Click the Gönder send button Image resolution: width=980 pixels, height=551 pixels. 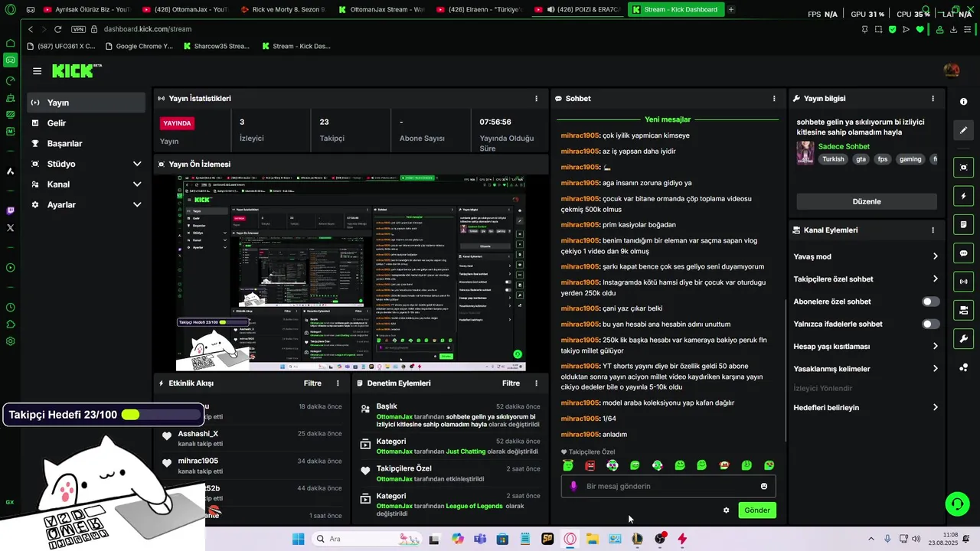[757, 510]
